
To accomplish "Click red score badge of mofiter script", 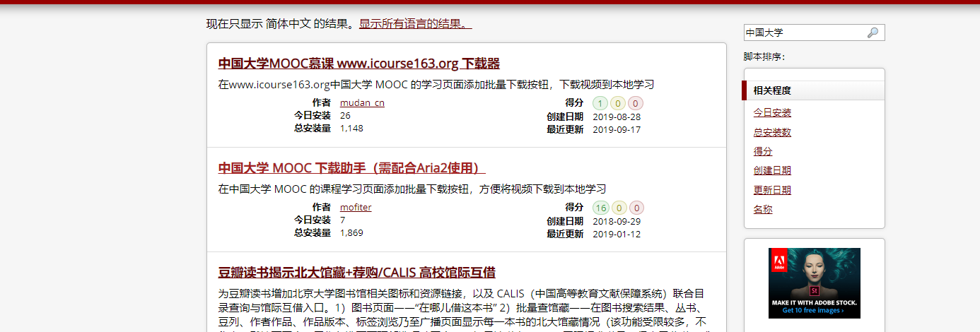I will 637,208.
